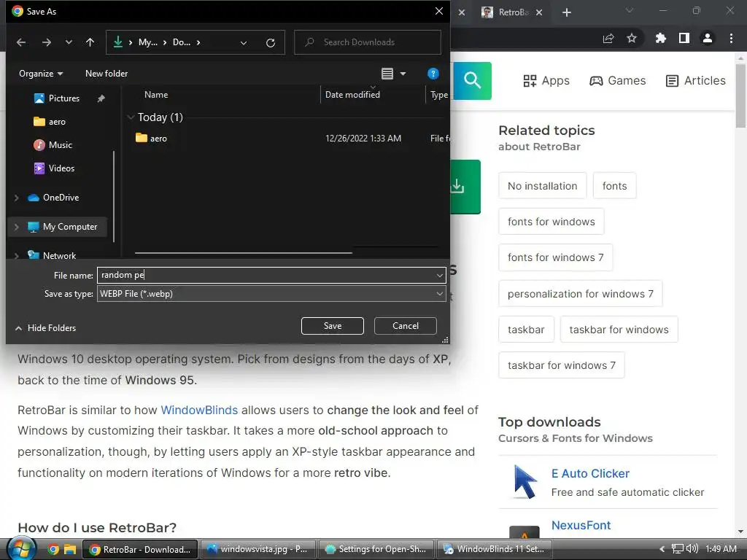Sort by Date modified column header

point(352,95)
